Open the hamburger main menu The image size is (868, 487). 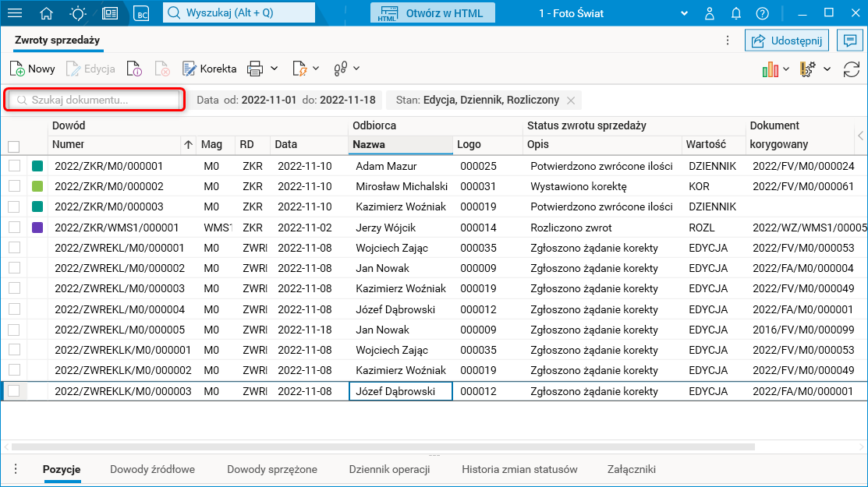coord(15,13)
